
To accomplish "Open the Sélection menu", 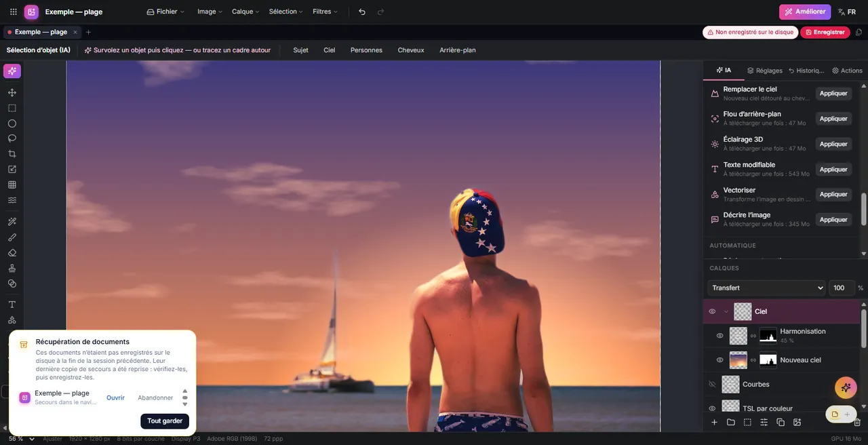I will pos(286,12).
